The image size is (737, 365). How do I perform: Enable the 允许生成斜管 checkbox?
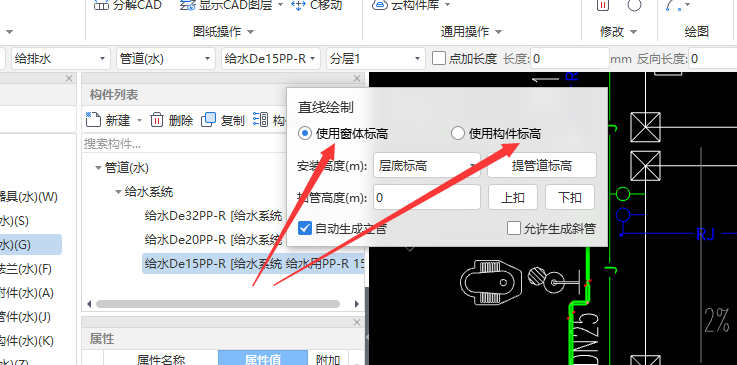514,229
